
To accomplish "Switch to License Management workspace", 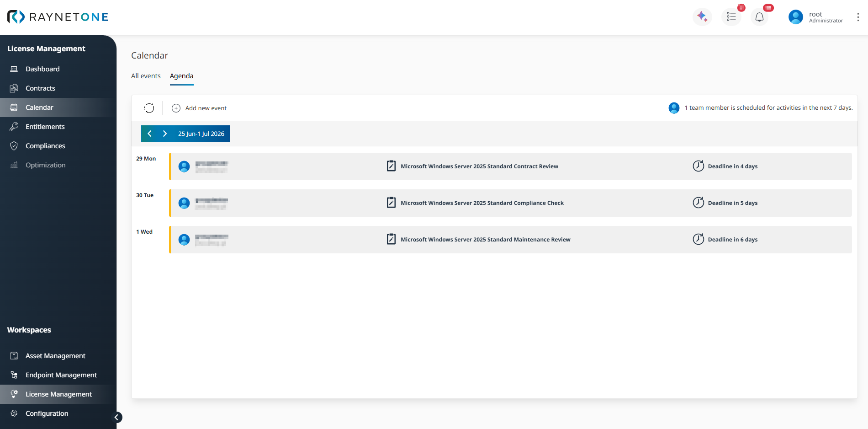I will pos(58,394).
